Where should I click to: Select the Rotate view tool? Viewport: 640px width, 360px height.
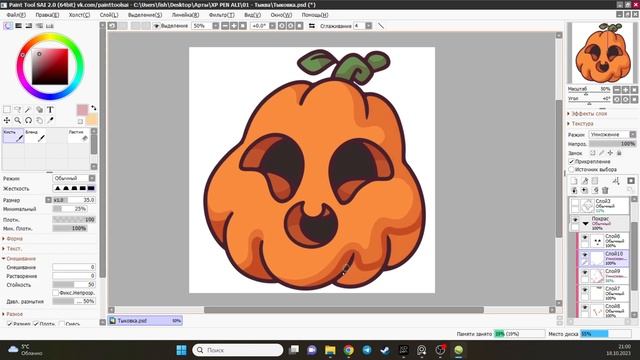28,120
